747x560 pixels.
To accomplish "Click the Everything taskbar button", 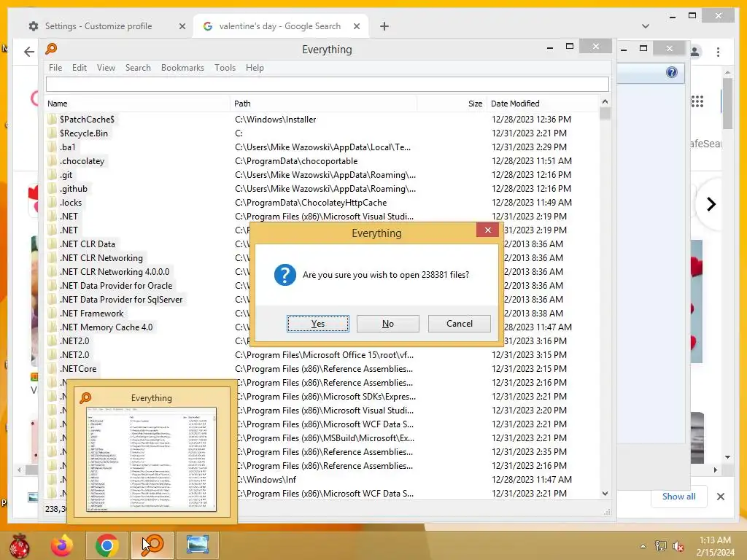I will (x=152, y=545).
